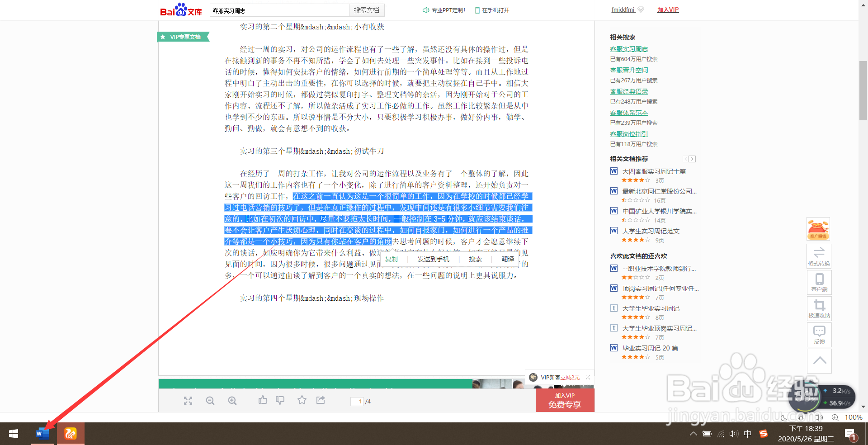Open Word from the taskbar
Image resolution: width=868 pixels, height=445 pixels.
(42, 433)
